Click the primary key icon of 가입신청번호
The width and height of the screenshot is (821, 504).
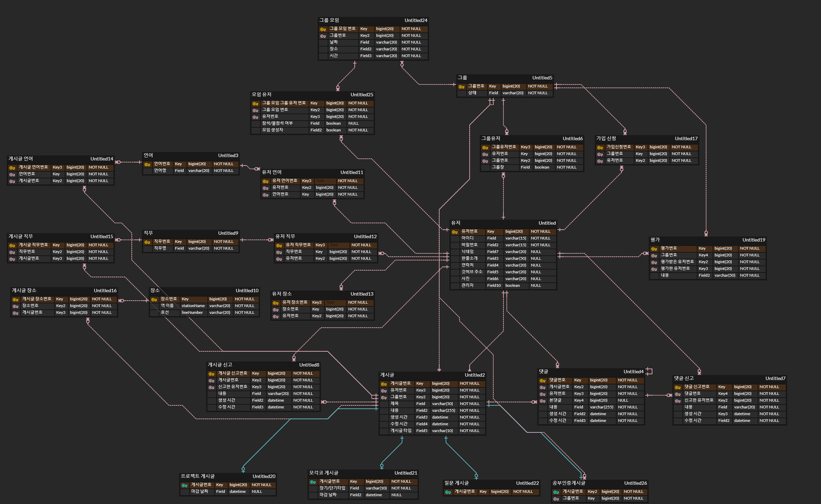[x=600, y=148]
